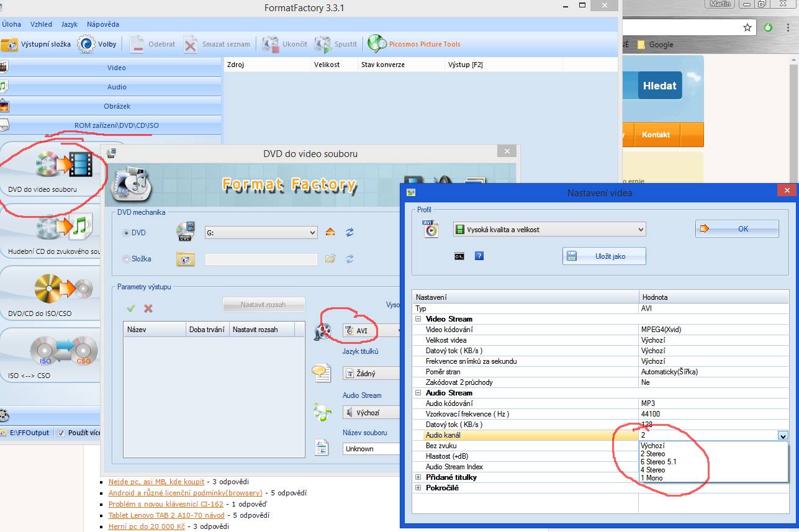Click Odebrat remove toolbar item
This screenshot has width=799, height=532.
(x=153, y=44)
